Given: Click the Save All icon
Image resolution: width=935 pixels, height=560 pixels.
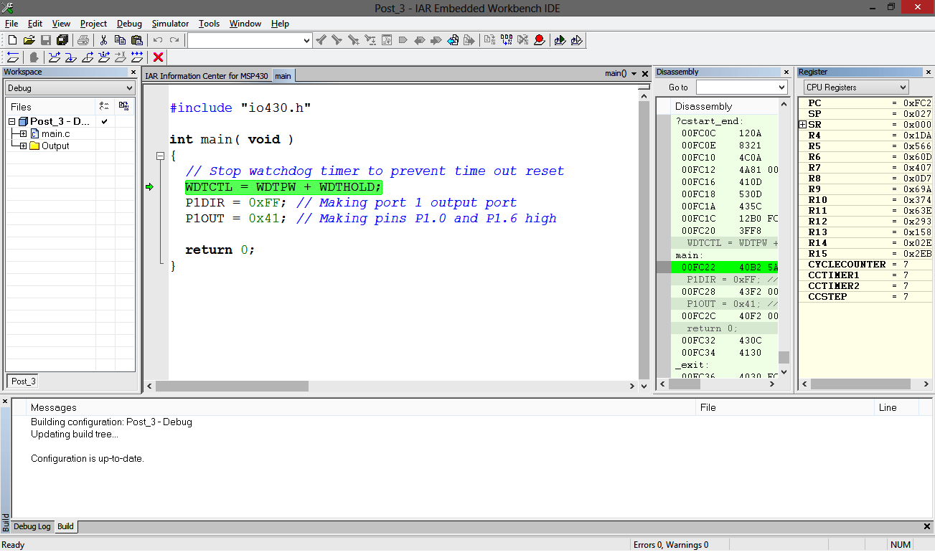Looking at the screenshot, I should pos(62,40).
